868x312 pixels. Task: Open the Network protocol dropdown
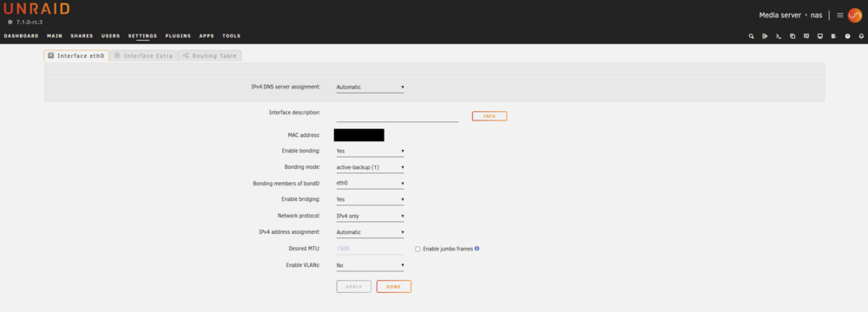click(x=370, y=216)
